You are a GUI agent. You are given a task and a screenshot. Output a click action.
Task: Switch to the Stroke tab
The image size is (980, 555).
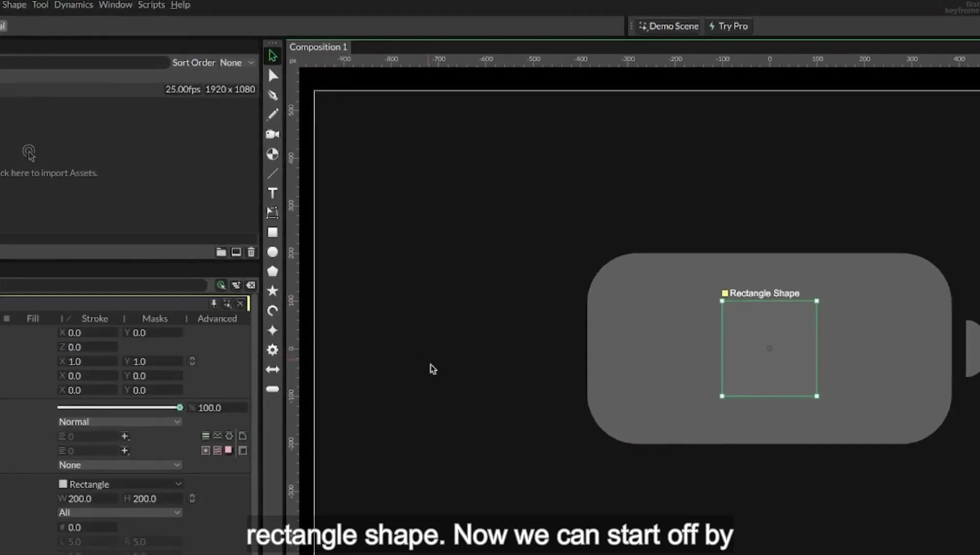[x=94, y=318]
